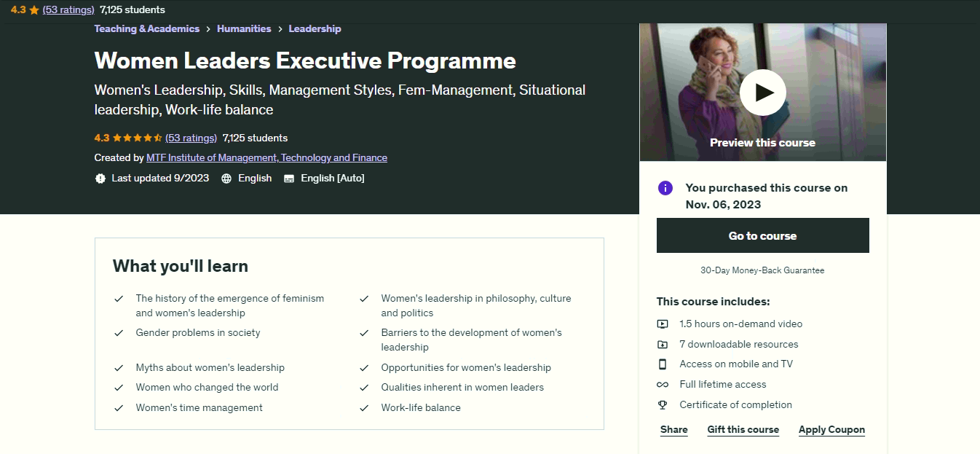Viewport: 980px width, 454px height.
Task: Click Apply Coupon
Action: 831,430
